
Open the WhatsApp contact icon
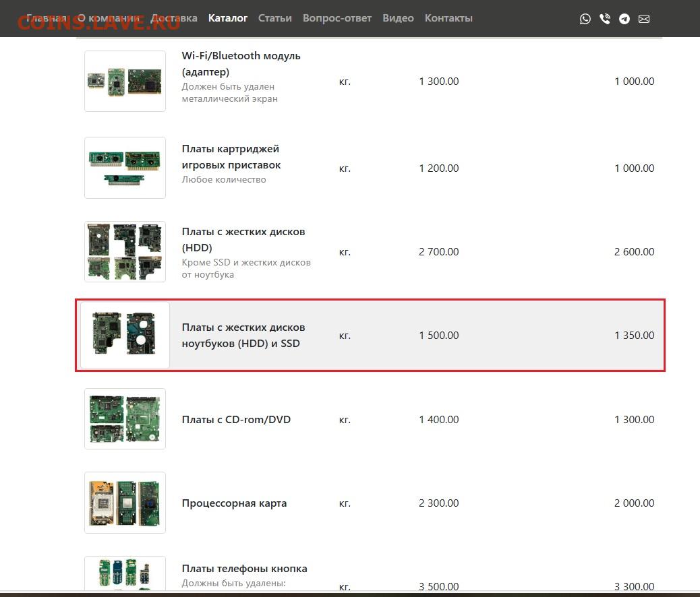pos(585,19)
